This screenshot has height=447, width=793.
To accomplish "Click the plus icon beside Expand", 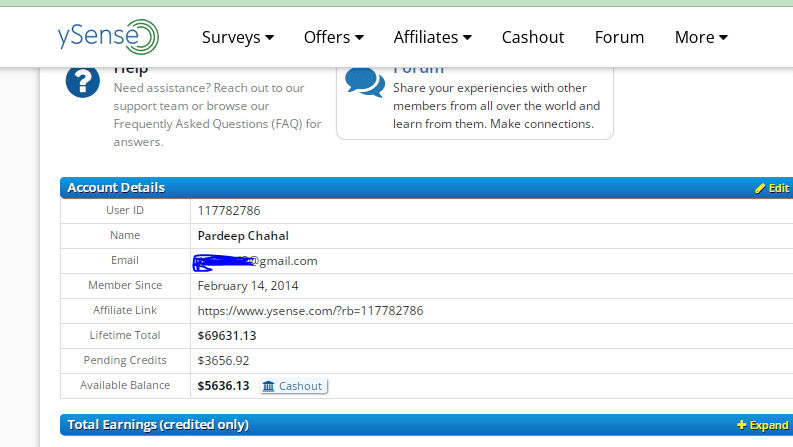I will (741, 425).
